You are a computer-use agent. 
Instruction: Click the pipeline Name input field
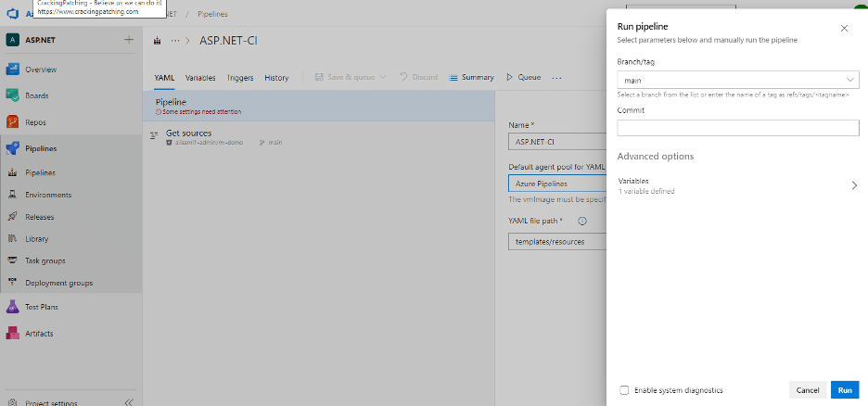click(x=557, y=142)
